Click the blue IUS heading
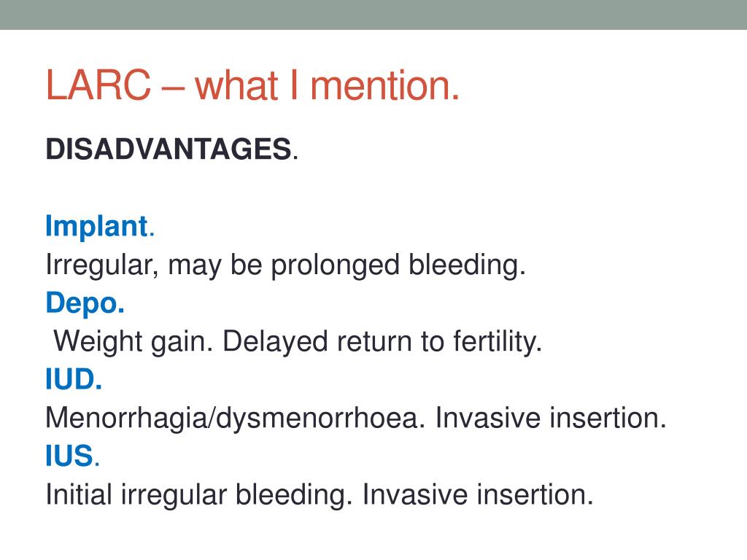 [x=72, y=456]
